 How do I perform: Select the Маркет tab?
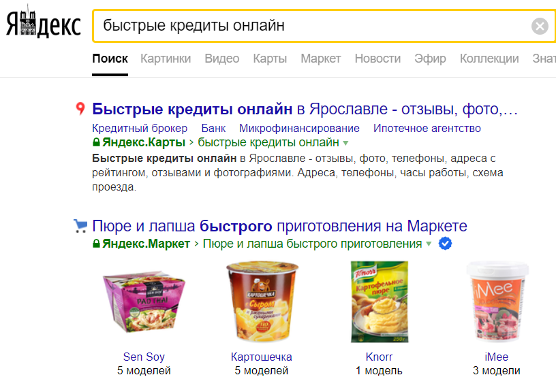click(320, 59)
